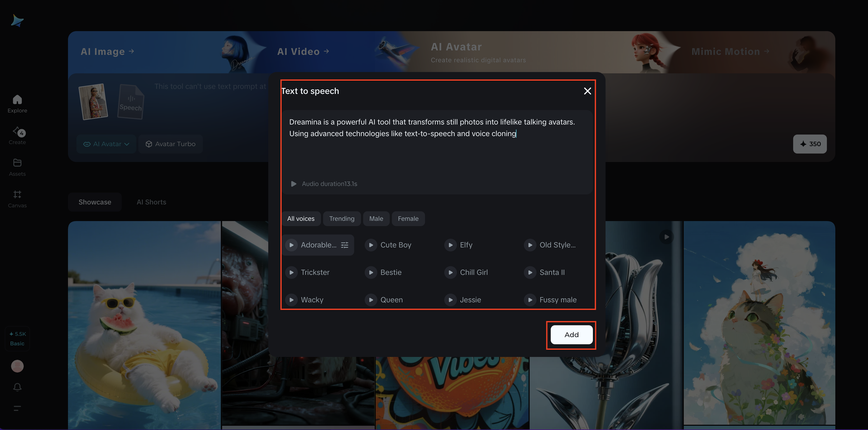Open voice settings sliders for Adorable voice

point(344,245)
